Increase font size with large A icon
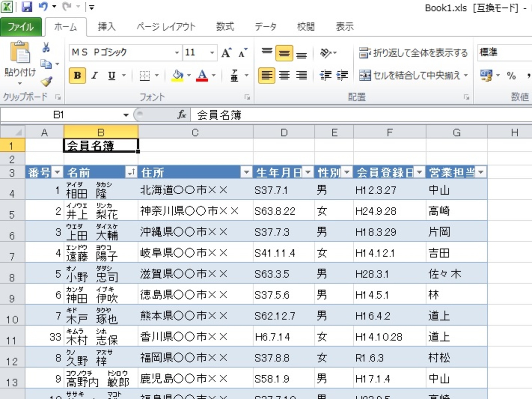Screen dimensions: 532x399 (x=226, y=53)
